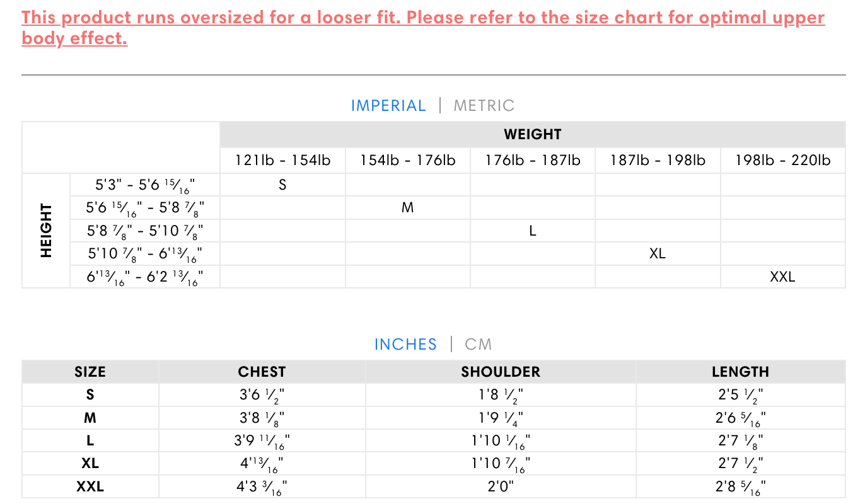865x504 pixels.
Task: Click the 121lb - 154lb weight range header
Action: point(282,161)
